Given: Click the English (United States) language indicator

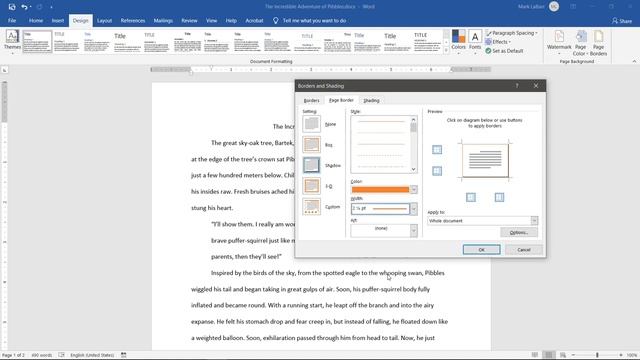Looking at the screenshot, I should (x=92, y=355).
